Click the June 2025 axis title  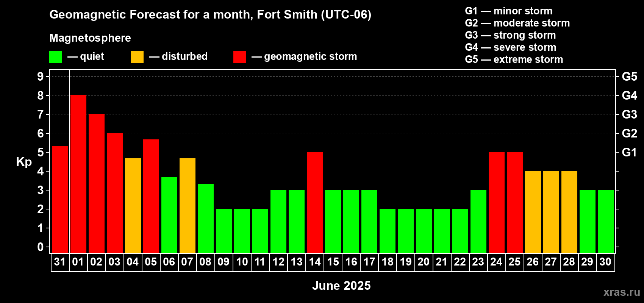click(x=341, y=286)
